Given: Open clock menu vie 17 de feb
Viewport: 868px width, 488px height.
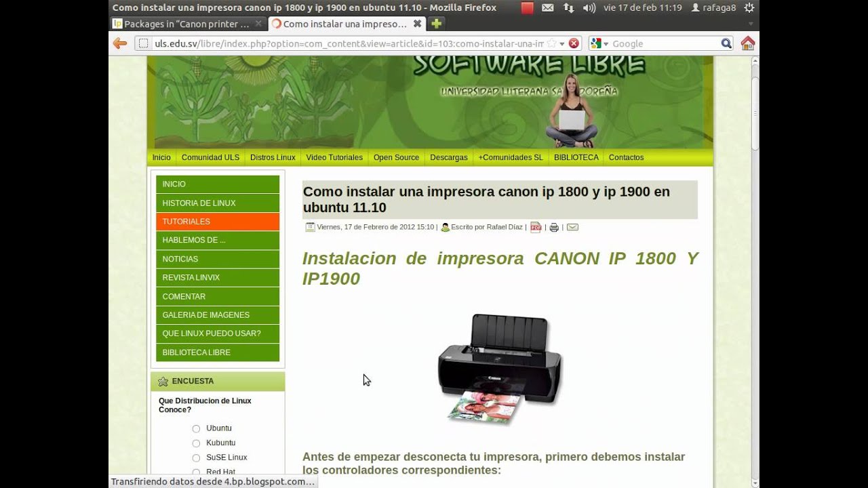Looking at the screenshot, I should click(x=642, y=8).
